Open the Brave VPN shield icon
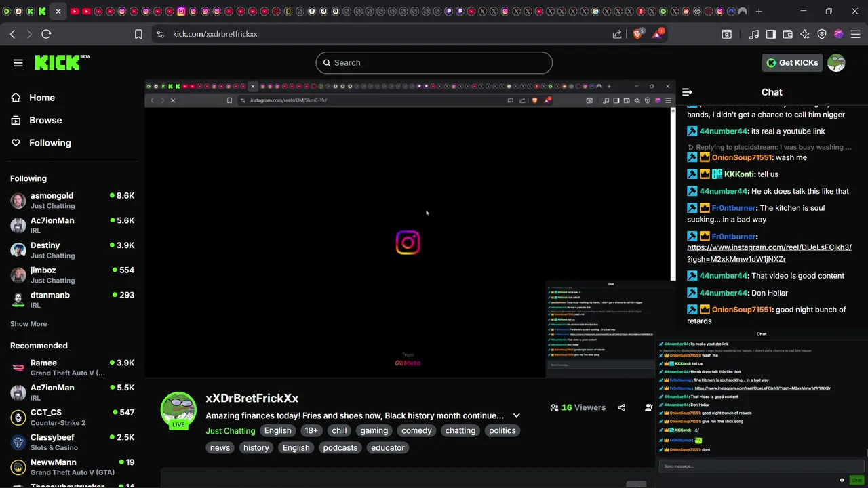Image resolution: width=868 pixels, height=488 pixels. 822,34
